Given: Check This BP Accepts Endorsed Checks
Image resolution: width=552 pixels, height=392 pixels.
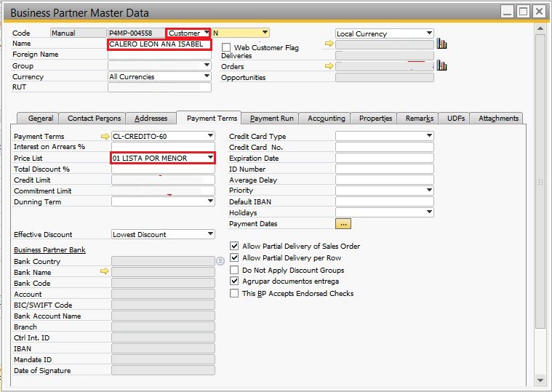Looking at the screenshot, I should 234,293.
